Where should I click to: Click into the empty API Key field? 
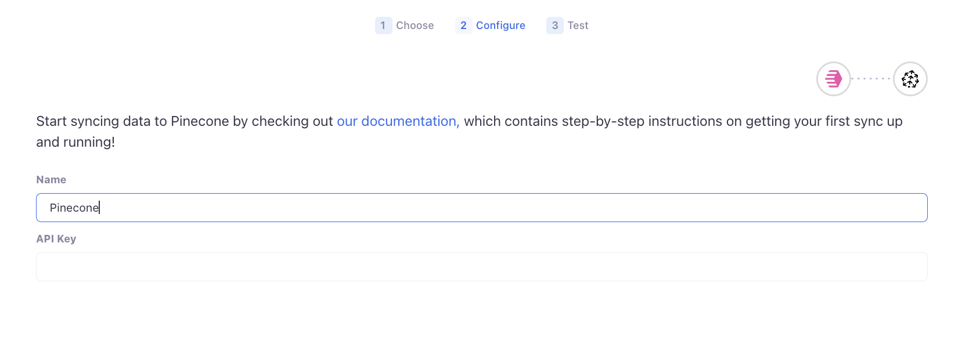click(x=482, y=267)
